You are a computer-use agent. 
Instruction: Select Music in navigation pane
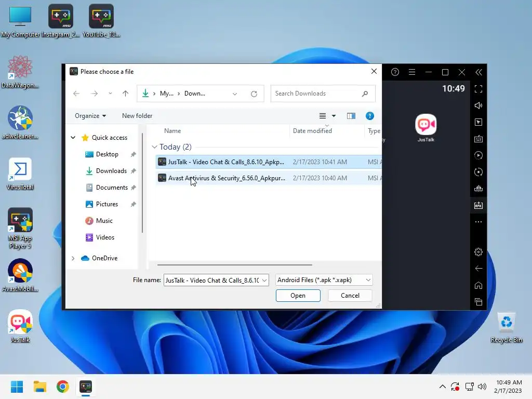pos(104,221)
